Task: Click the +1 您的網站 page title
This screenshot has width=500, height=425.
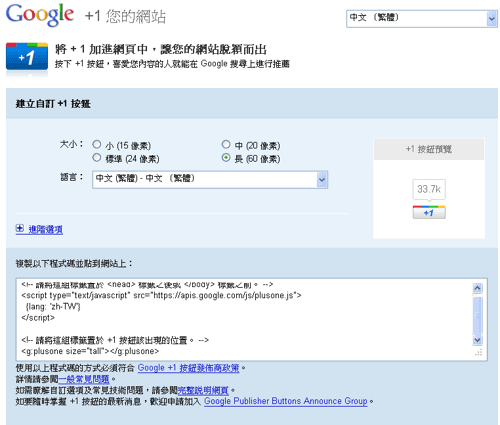Action: [125, 16]
